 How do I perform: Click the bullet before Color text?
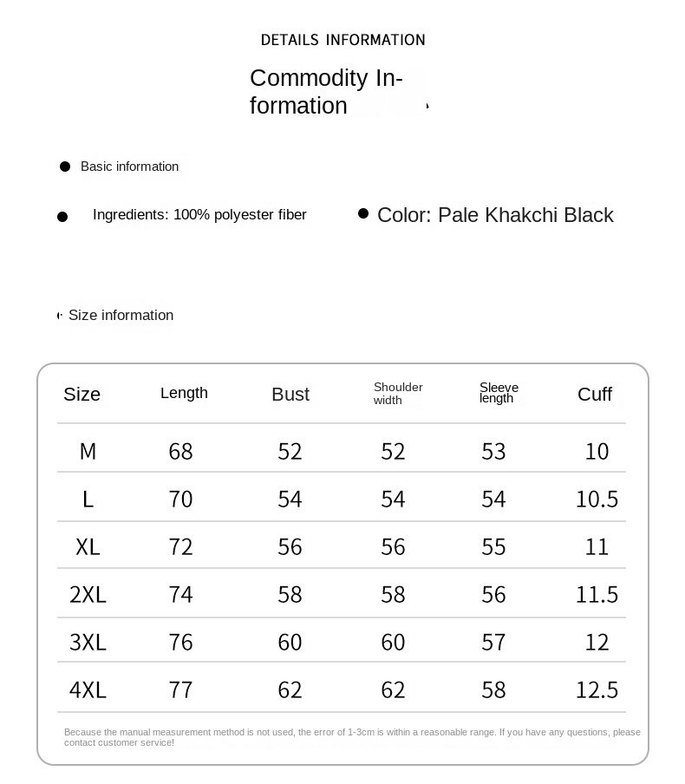tap(363, 213)
